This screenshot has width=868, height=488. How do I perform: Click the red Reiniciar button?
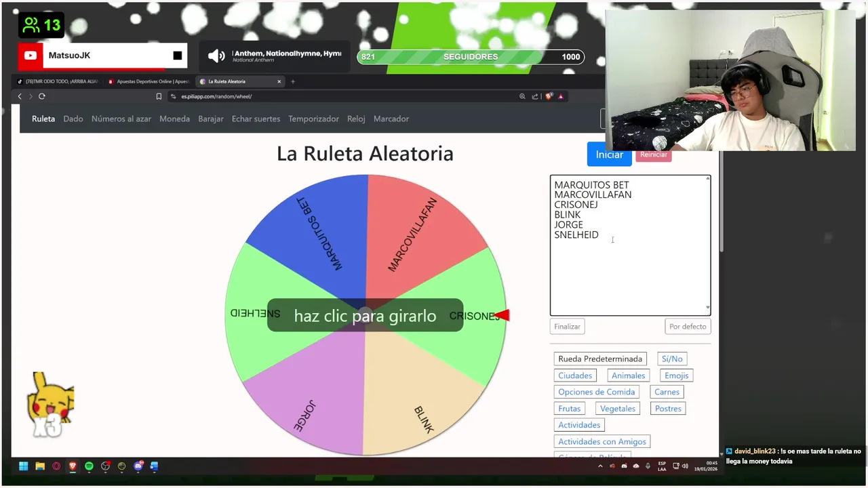pos(654,155)
